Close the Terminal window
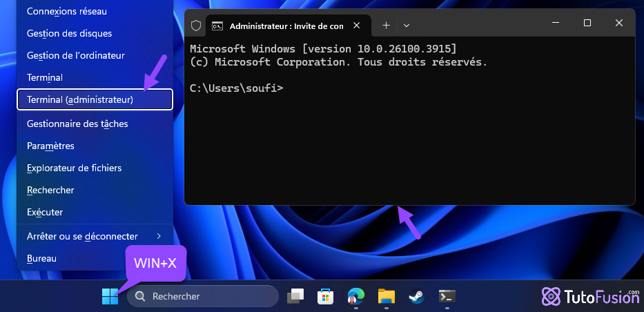 [x=619, y=23]
